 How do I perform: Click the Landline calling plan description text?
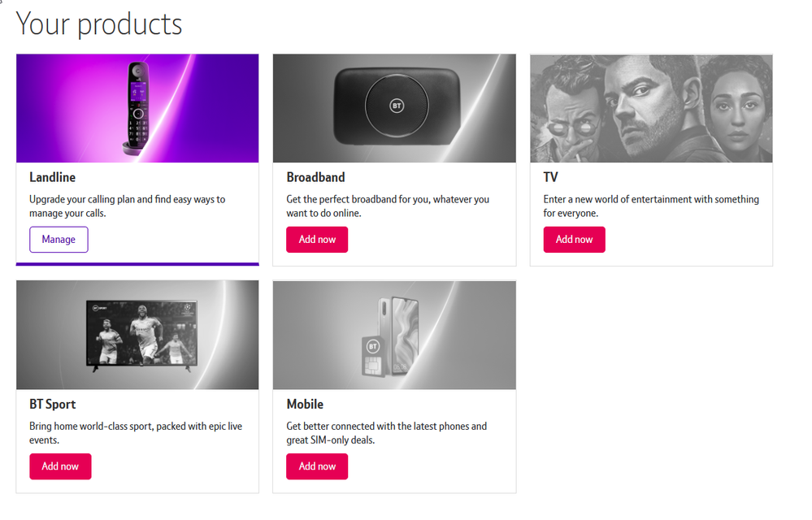[x=127, y=206]
